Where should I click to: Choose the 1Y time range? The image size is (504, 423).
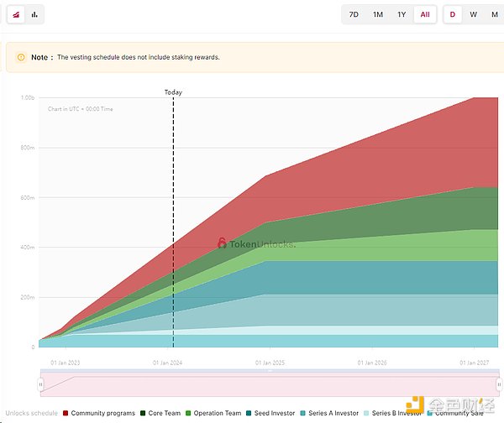tap(402, 14)
